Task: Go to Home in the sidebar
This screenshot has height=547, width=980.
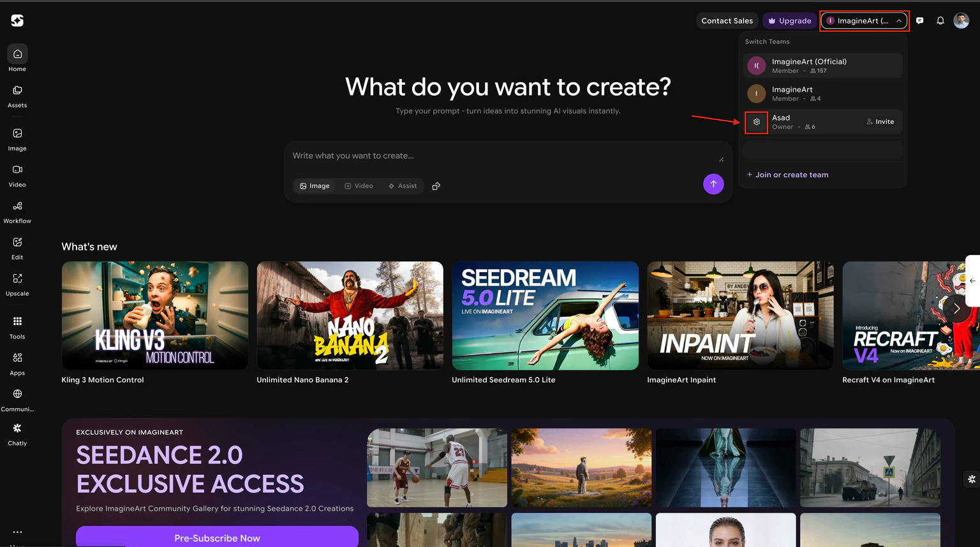Action: click(17, 59)
